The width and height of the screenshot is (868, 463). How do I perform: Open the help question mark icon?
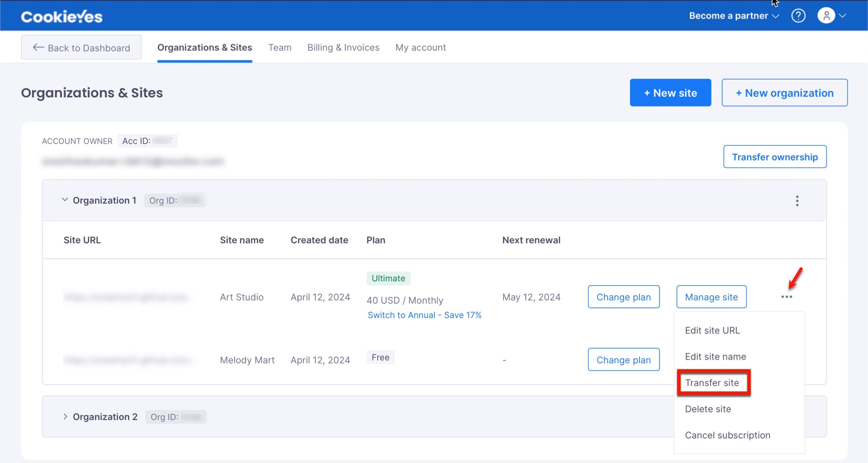coord(799,16)
